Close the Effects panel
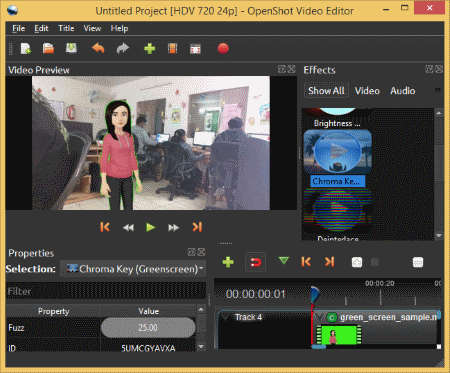The image size is (450, 373). (x=439, y=69)
